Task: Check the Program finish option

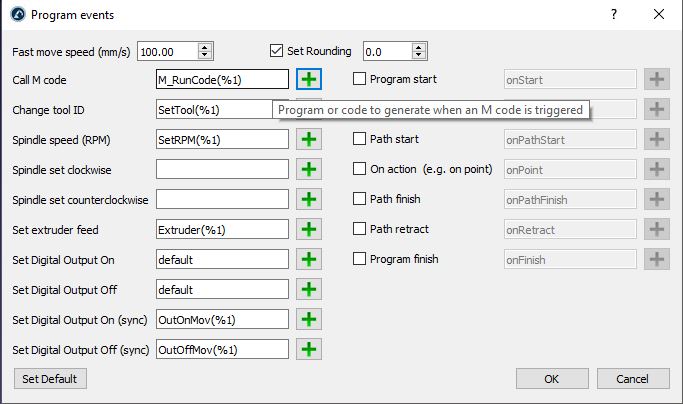Action: (x=360, y=259)
